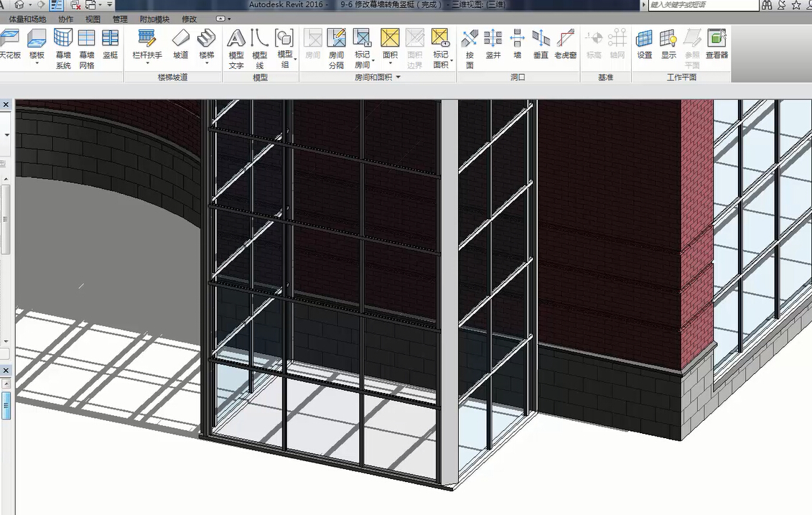
Task: Click the 幕墙网格 curtain grid tool
Action: coord(87,47)
